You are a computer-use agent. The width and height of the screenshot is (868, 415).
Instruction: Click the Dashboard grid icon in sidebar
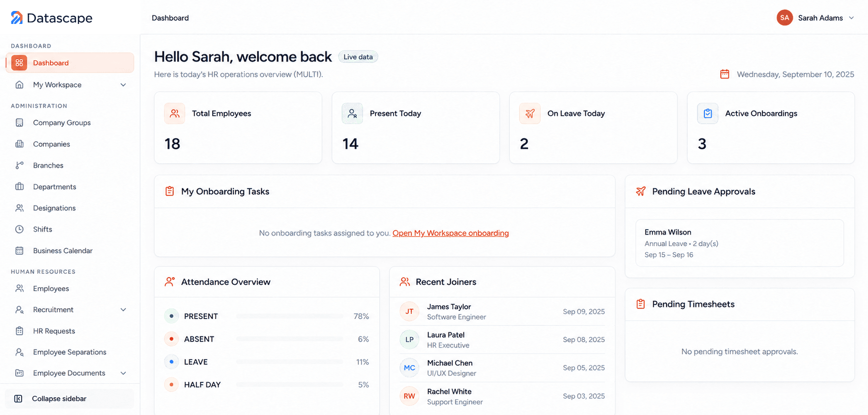tap(19, 63)
